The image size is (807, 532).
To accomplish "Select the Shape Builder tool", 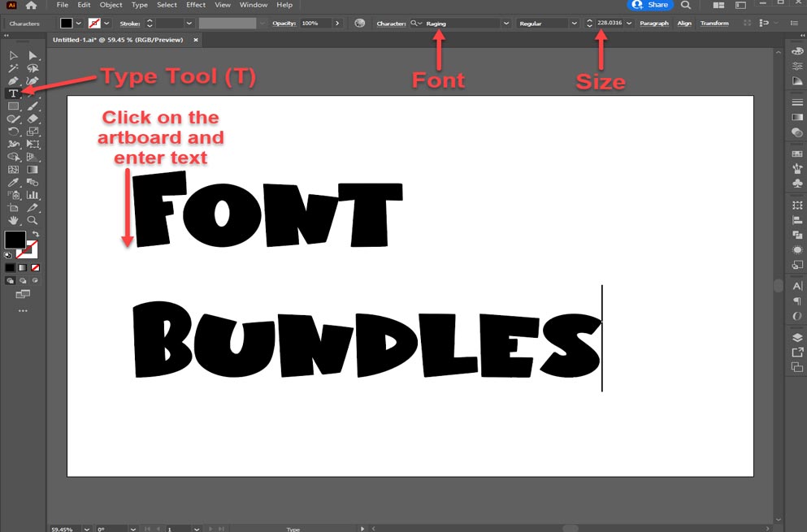I will coord(13,157).
